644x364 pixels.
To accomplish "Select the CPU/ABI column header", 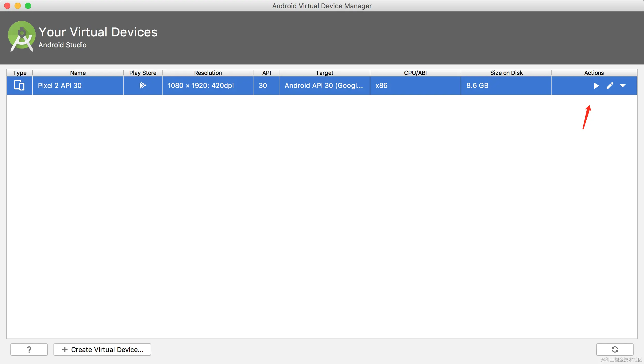I will [415, 73].
